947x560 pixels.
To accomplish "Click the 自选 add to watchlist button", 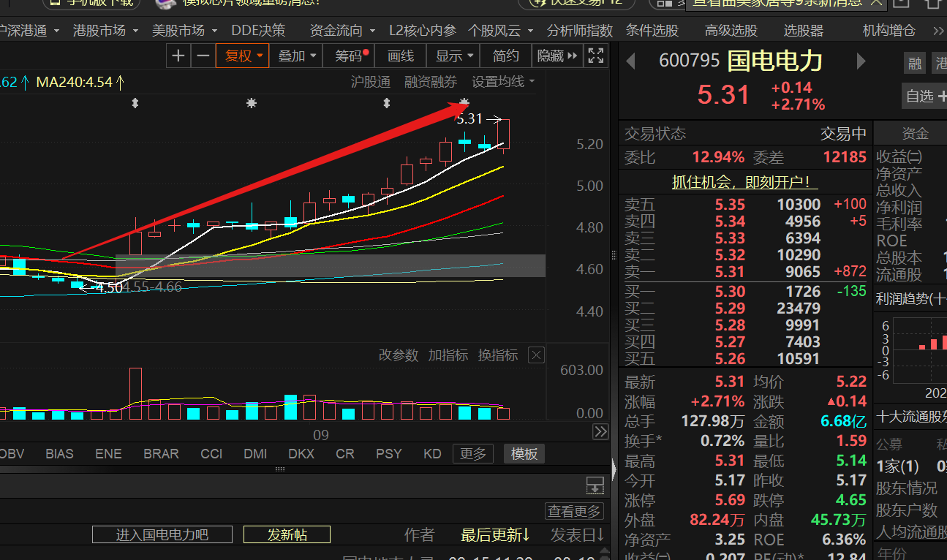I will click(926, 96).
